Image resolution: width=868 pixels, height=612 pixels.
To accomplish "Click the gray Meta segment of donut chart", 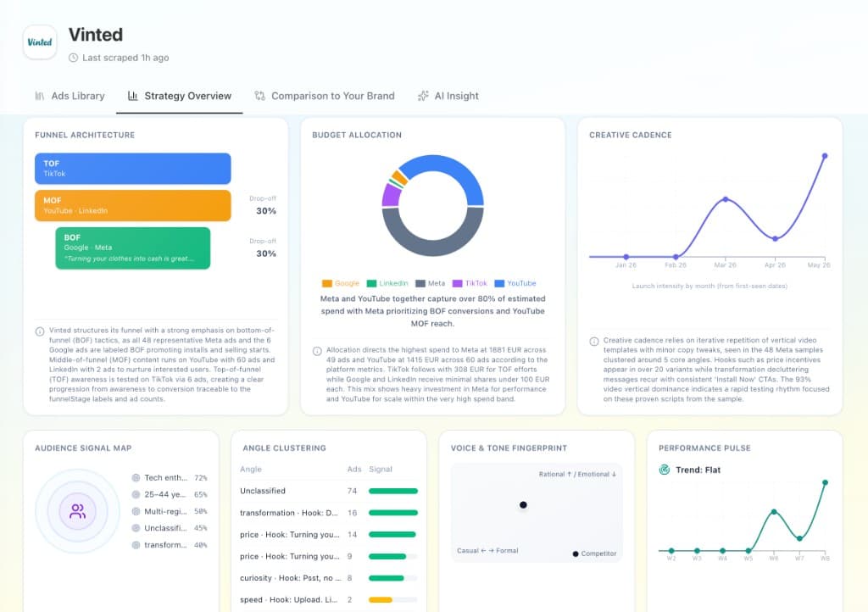I will point(433,248).
